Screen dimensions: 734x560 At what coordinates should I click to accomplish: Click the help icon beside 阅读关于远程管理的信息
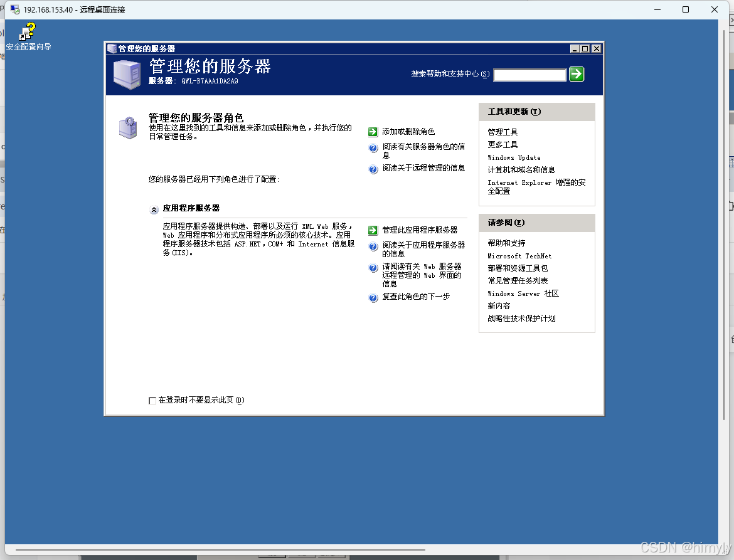click(x=373, y=169)
